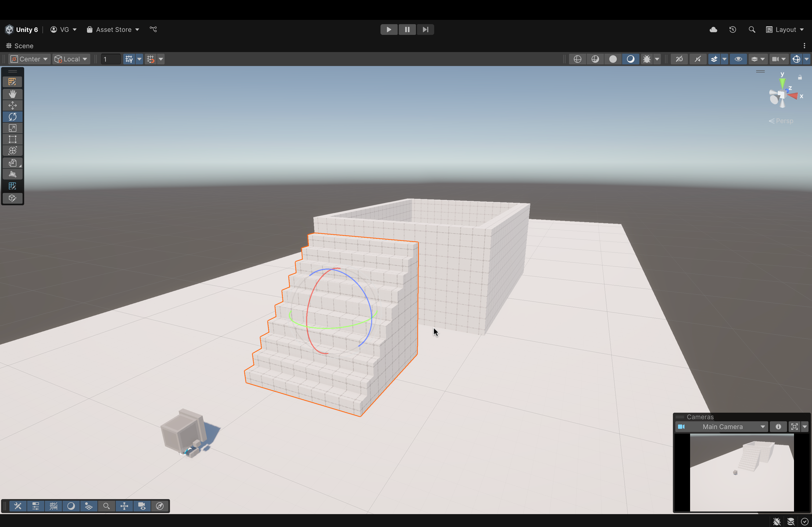Image resolution: width=812 pixels, height=527 pixels.
Task: Open the Layout dropdown
Action: 785,30
